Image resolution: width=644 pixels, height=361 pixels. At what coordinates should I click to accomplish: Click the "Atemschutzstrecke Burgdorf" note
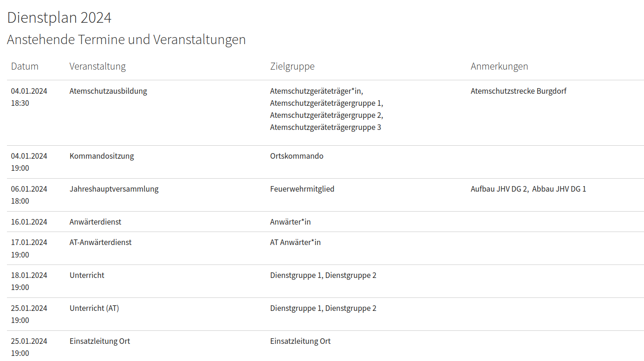(x=518, y=91)
